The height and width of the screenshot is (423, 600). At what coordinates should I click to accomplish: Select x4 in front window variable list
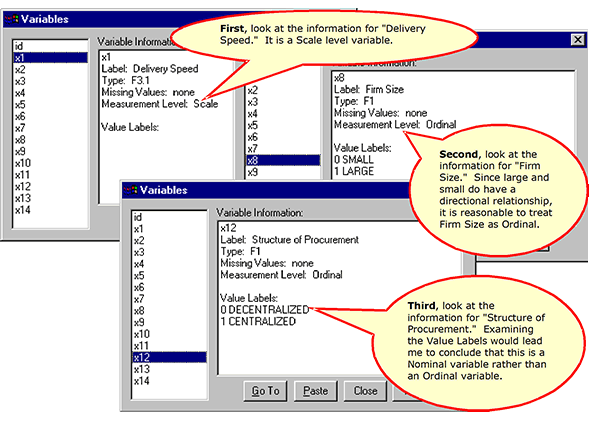169,264
